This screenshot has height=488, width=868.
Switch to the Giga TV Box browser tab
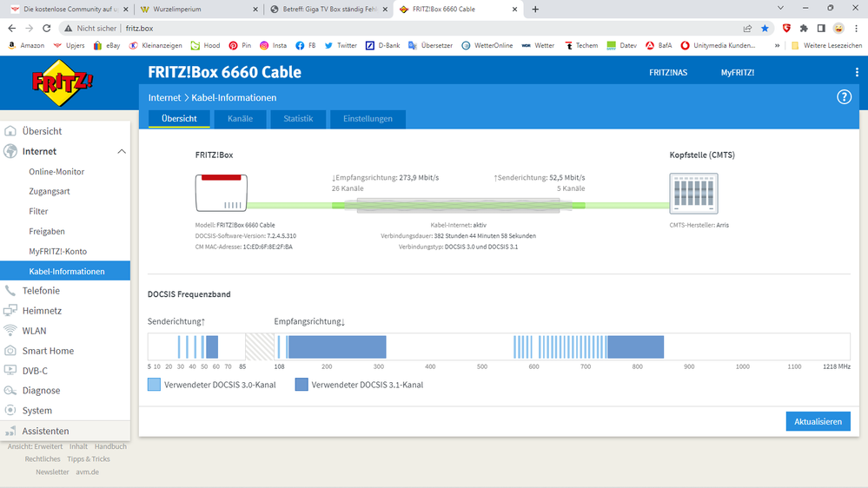tap(328, 9)
